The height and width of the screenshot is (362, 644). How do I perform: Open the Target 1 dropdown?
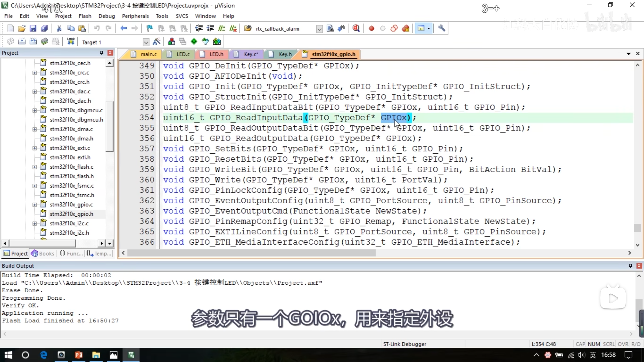tap(146, 42)
